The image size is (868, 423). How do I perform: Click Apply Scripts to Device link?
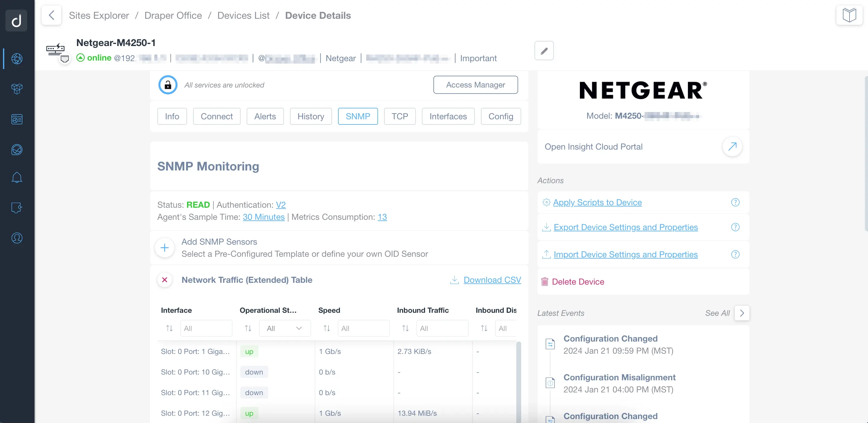(597, 202)
